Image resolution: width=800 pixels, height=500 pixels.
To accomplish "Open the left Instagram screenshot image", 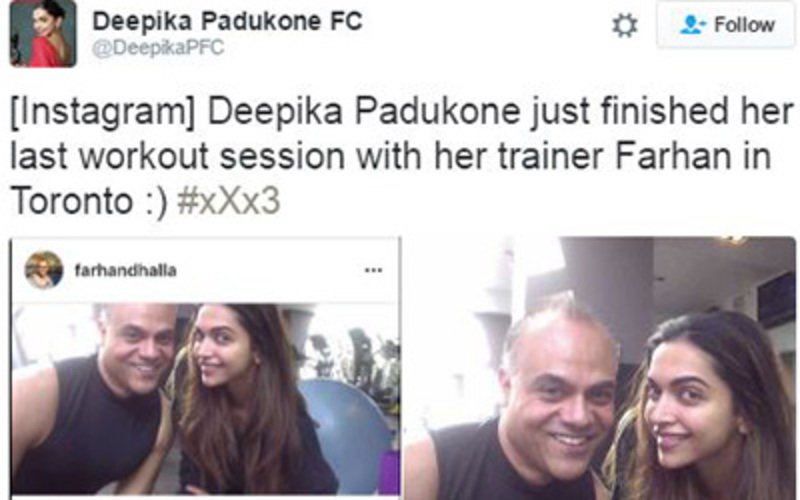I will pos(205,368).
